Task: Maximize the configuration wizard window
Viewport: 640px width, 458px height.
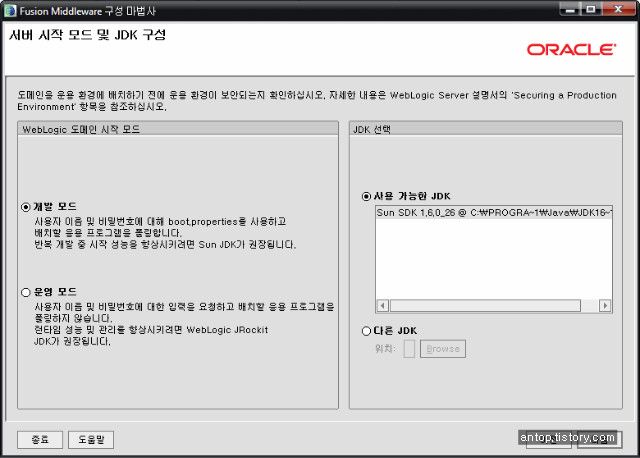Action: (x=591, y=9)
